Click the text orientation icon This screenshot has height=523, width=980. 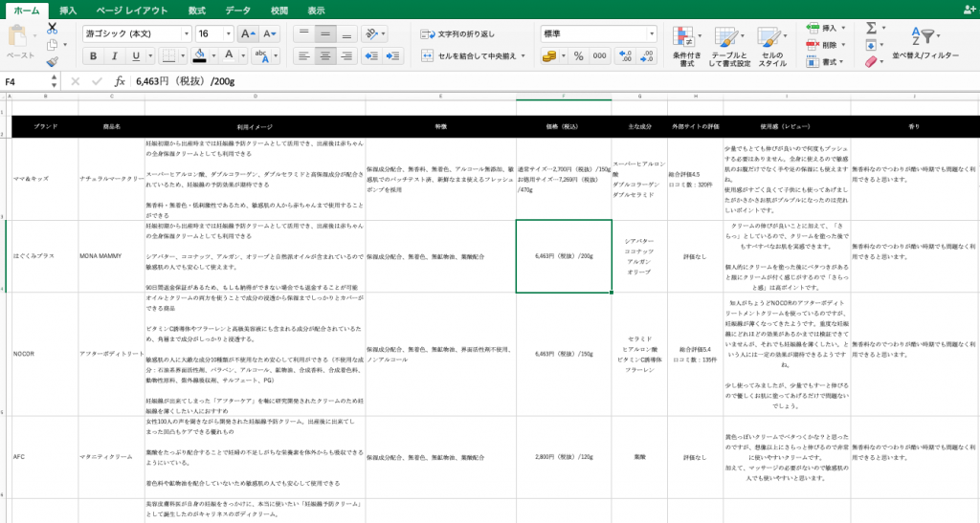(371, 33)
